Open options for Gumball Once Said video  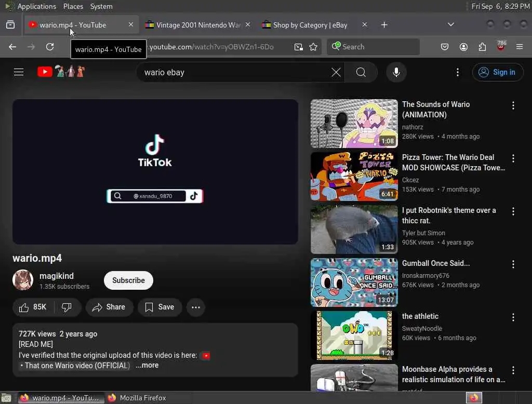[513, 264]
